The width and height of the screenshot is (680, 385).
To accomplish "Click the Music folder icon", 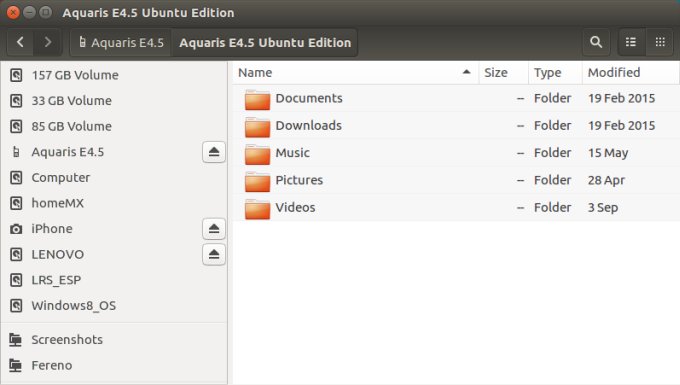I will 257,154.
